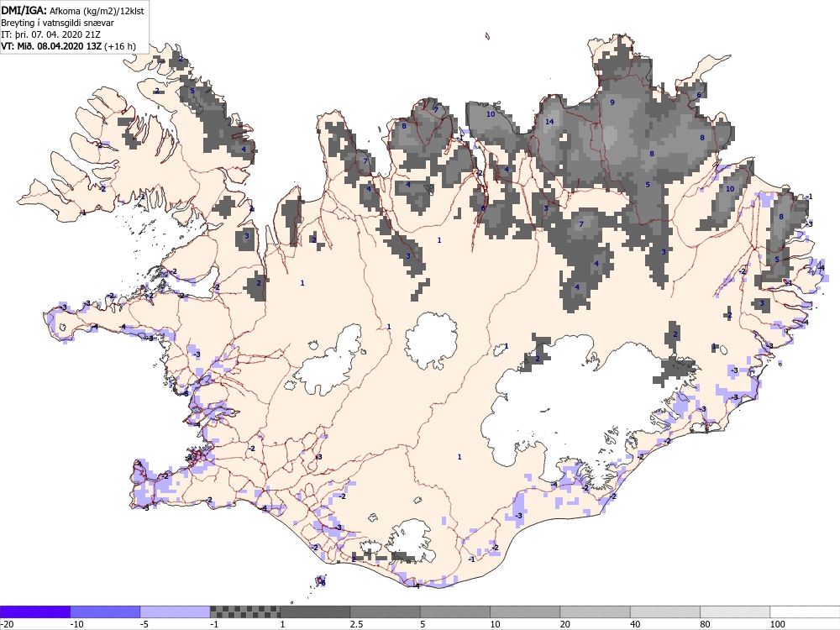Click the '9' value label on the map
The image size is (840, 630).
point(612,102)
